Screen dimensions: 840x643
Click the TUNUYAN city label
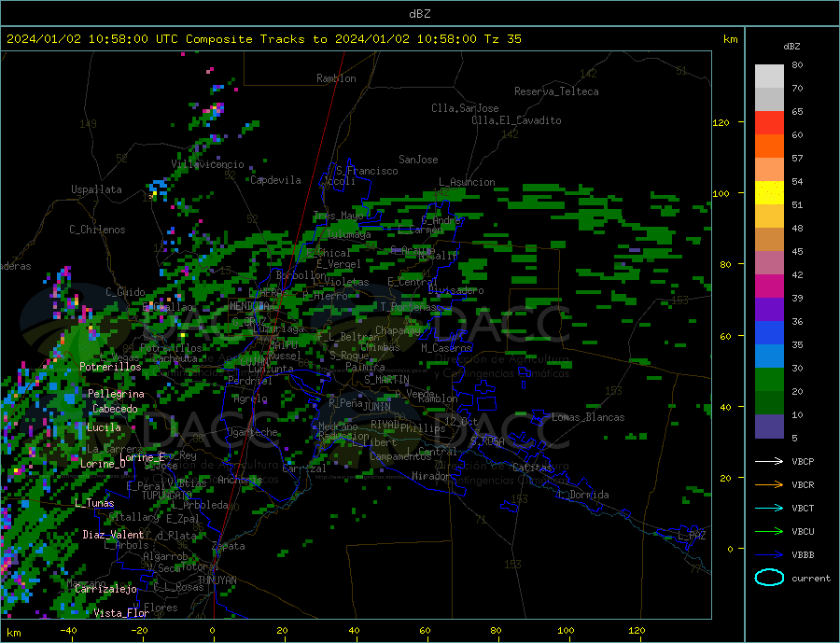(x=217, y=580)
